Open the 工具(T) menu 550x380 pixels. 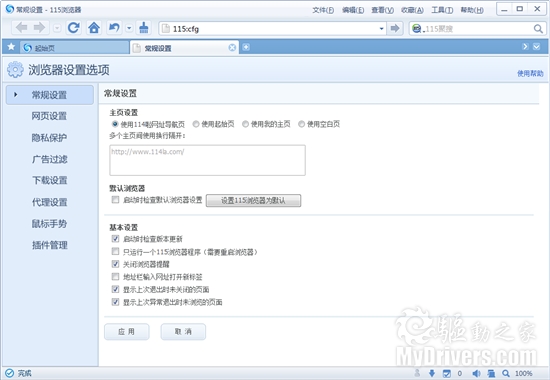(442, 10)
